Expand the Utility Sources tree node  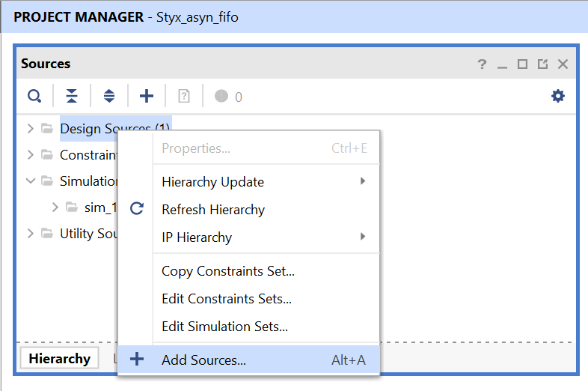point(30,233)
